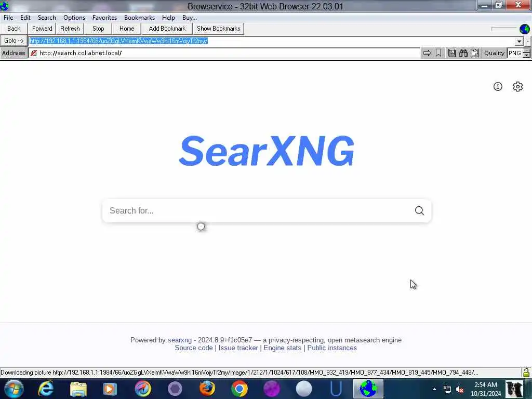Open the Windows Start orb
The image size is (532, 399).
pos(14,389)
